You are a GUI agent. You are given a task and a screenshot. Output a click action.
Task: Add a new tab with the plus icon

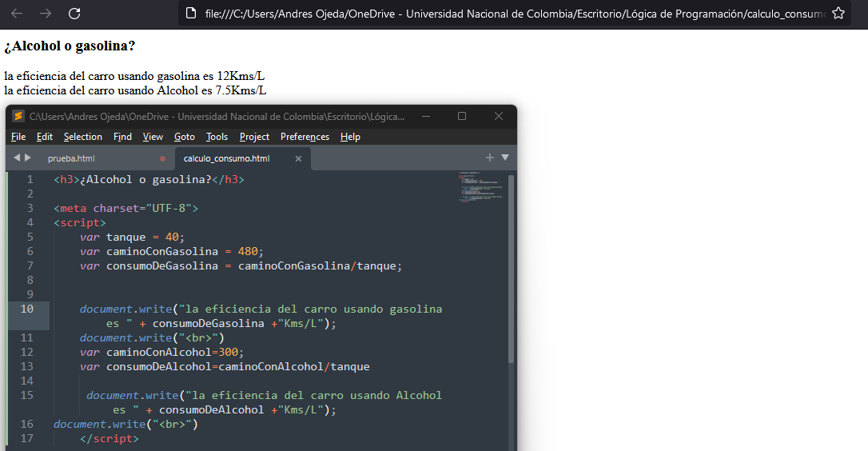[489, 158]
